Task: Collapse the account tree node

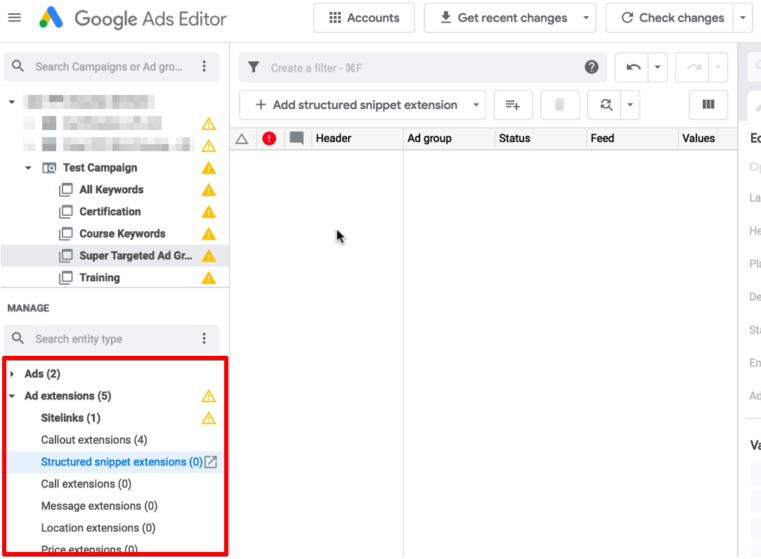Action: [x=12, y=102]
